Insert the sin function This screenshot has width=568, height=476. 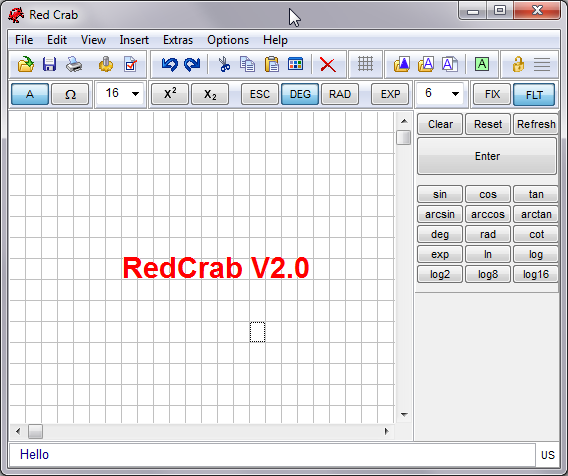coord(440,194)
